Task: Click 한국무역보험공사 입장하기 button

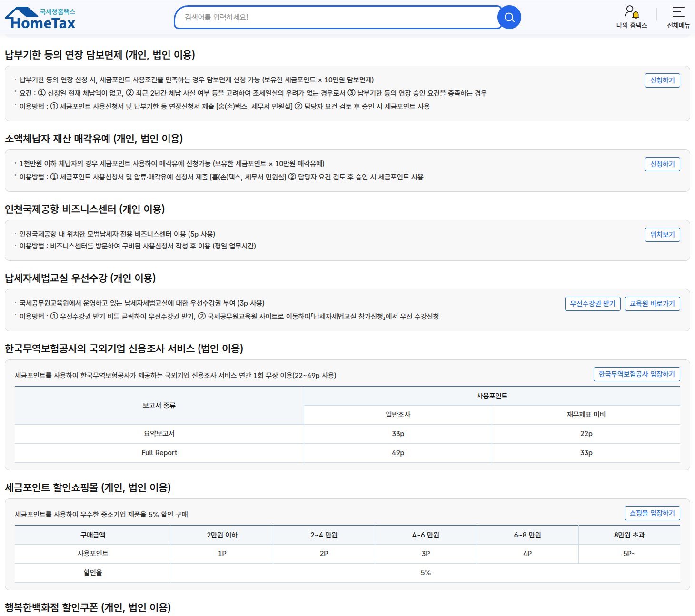Action: (636, 374)
